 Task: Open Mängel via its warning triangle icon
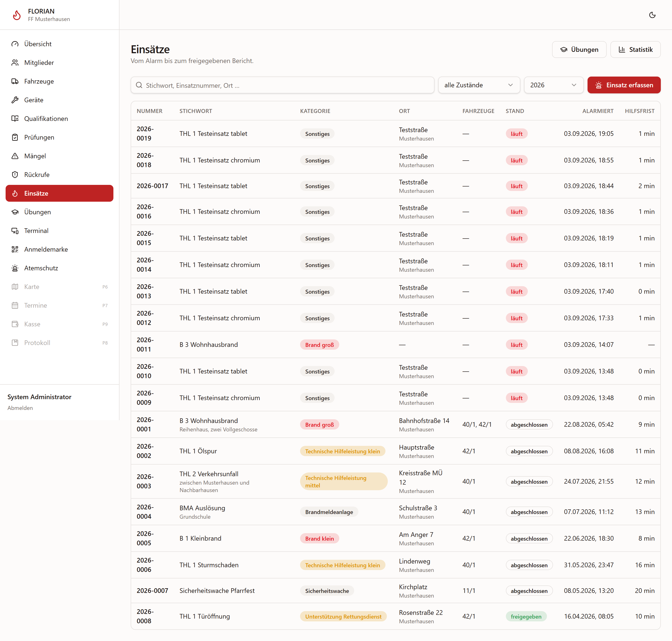coord(15,156)
